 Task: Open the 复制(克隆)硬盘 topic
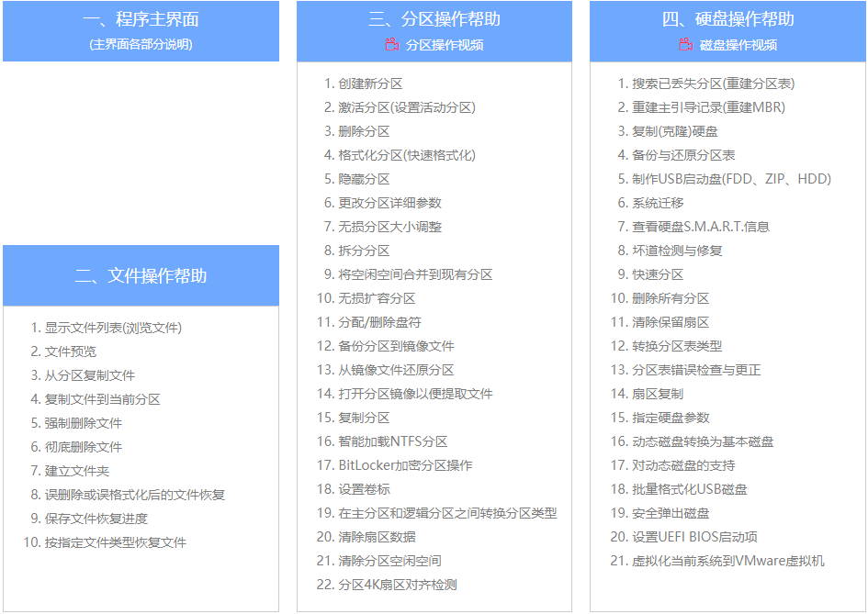pos(675,131)
